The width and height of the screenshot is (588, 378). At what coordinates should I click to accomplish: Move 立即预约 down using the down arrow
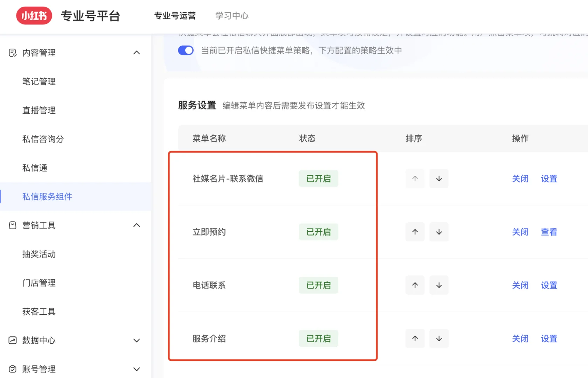tap(439, 232)
